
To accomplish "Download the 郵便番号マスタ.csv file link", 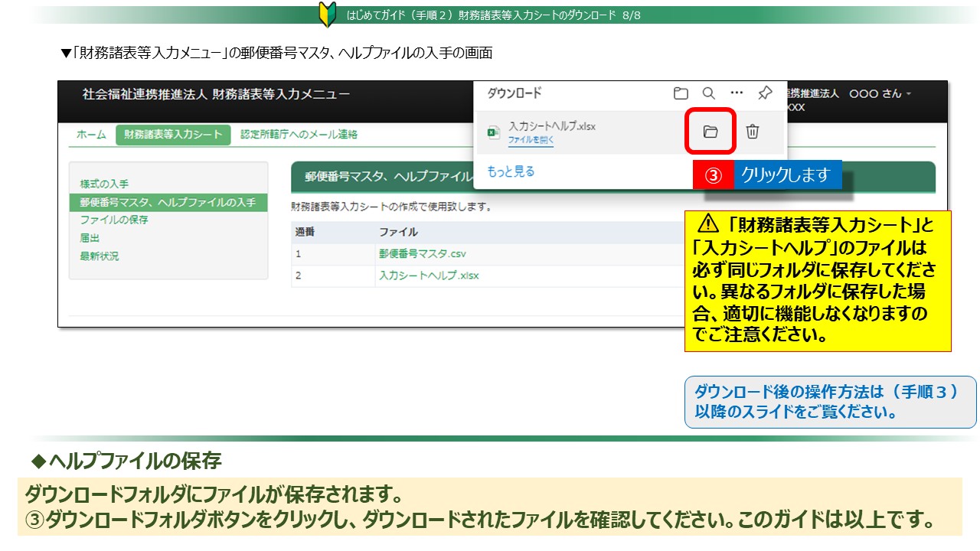I will (422, 254).
